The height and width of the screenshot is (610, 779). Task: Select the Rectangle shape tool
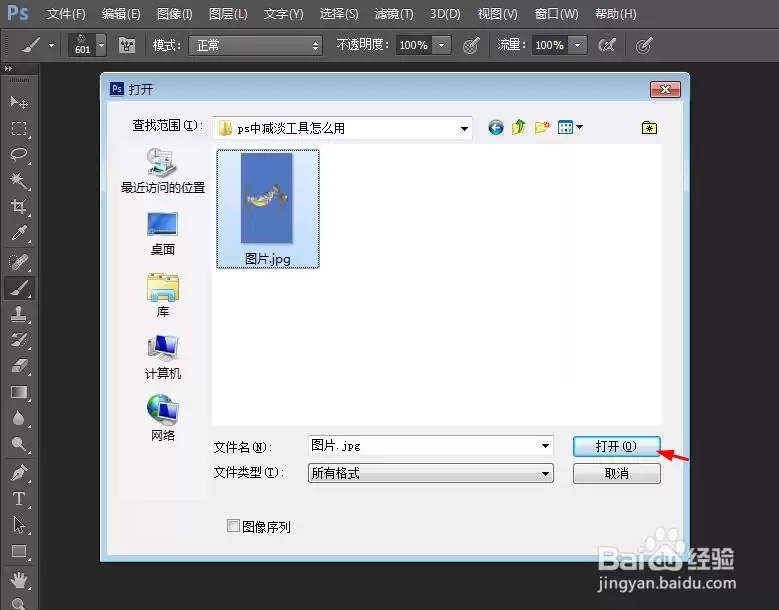[x=19, y=551]
